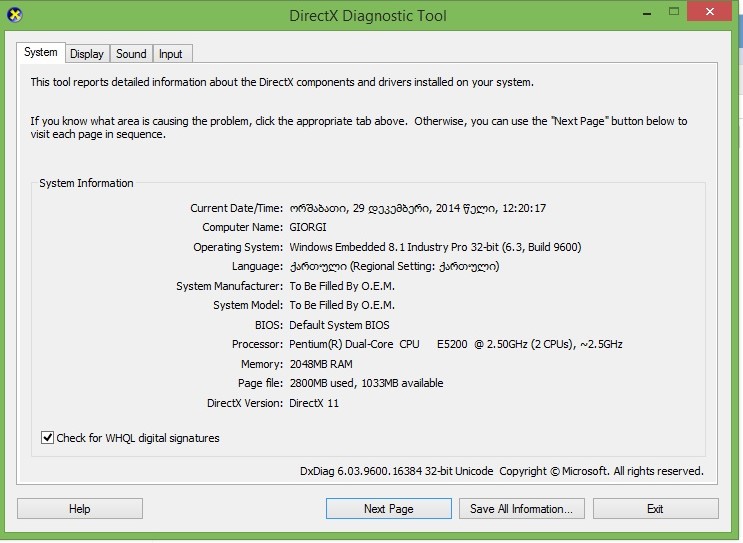Click the Computer Name label
This screenshot has height=543, width=743.
(243, 227)
